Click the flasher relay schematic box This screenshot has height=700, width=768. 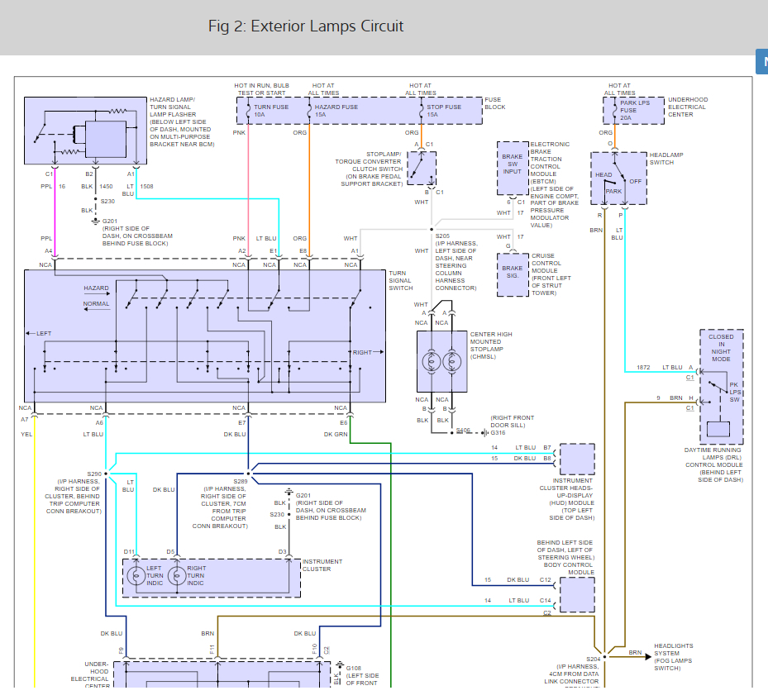click(85, 131)
